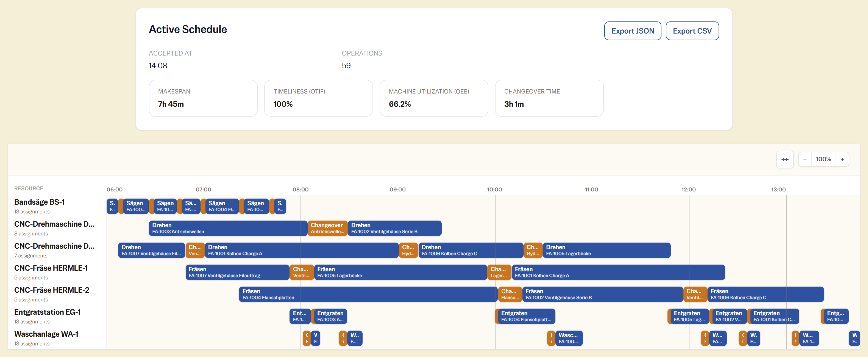The height and width of the screenshot is (357, 868).
Task: Select Changeover Flansc bar on HERMLE-2
Action: click(x=510, y=294)
